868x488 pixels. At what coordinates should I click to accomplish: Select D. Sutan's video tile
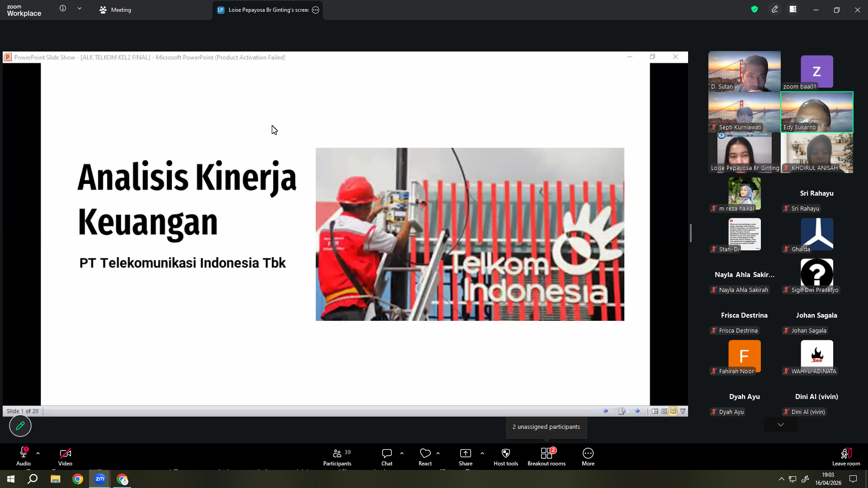tap(745, 71)
